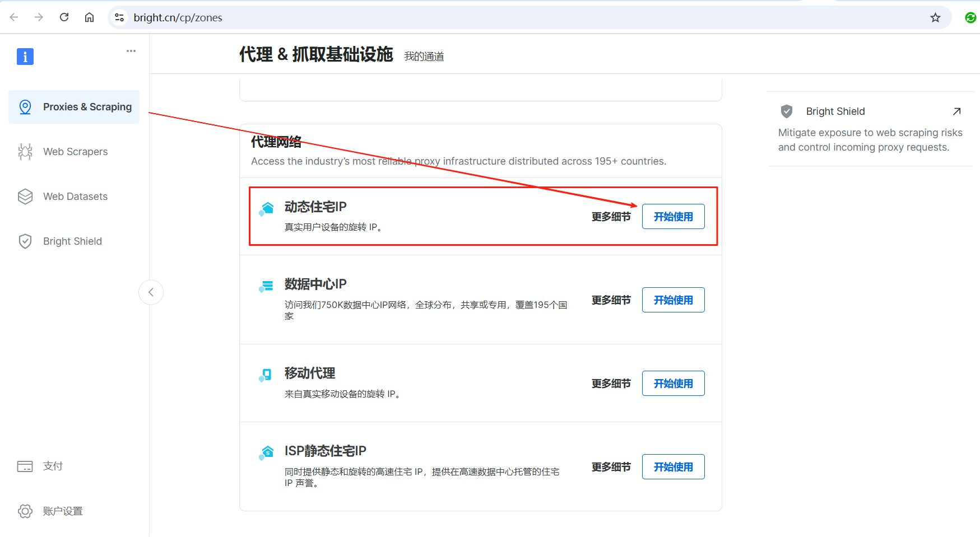Viewport: 980px width, 537px height.
Task: Click the 数据中心IP title
Action: pyautogui.click(x=315, y=284)
